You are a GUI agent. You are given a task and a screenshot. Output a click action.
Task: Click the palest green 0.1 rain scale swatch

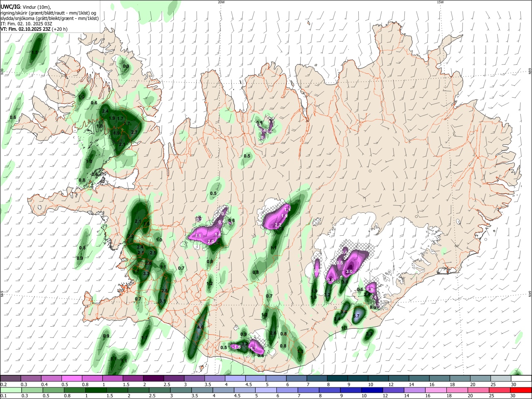10,390
